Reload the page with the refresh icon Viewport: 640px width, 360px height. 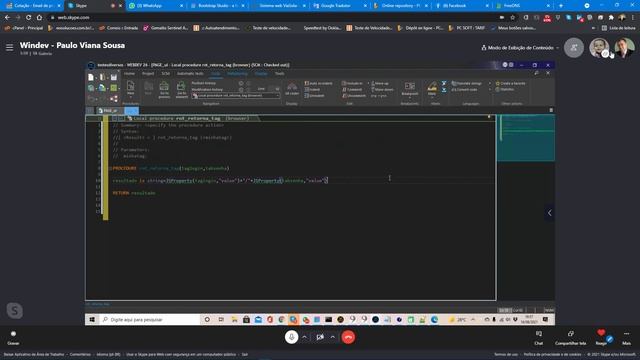click(29, 18)
